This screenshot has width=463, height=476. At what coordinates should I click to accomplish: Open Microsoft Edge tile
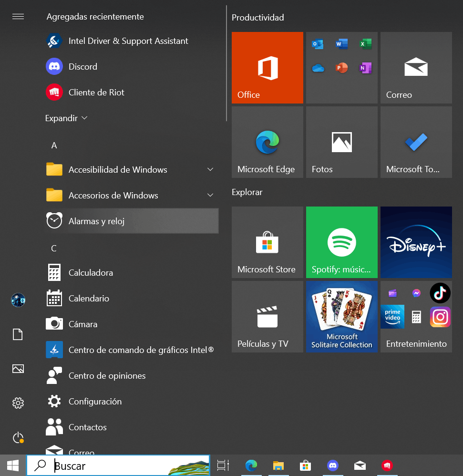[268, 142]
